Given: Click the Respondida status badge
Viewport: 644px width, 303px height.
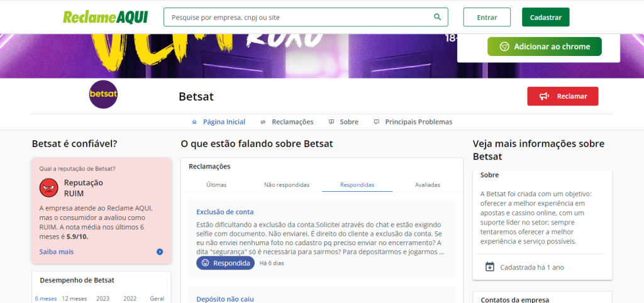Looking at the screenshot, I should (x=226, y=263).
